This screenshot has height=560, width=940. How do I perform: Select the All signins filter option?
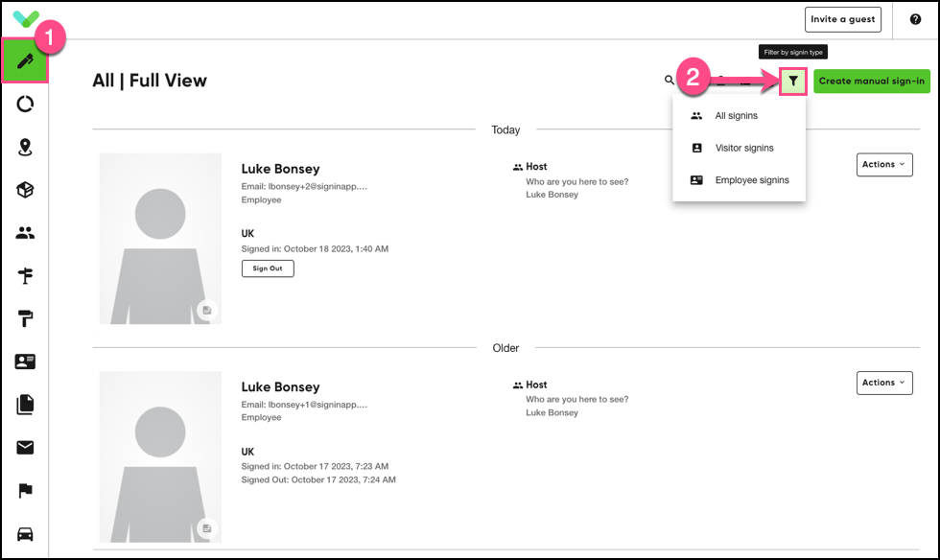point(739,115)
